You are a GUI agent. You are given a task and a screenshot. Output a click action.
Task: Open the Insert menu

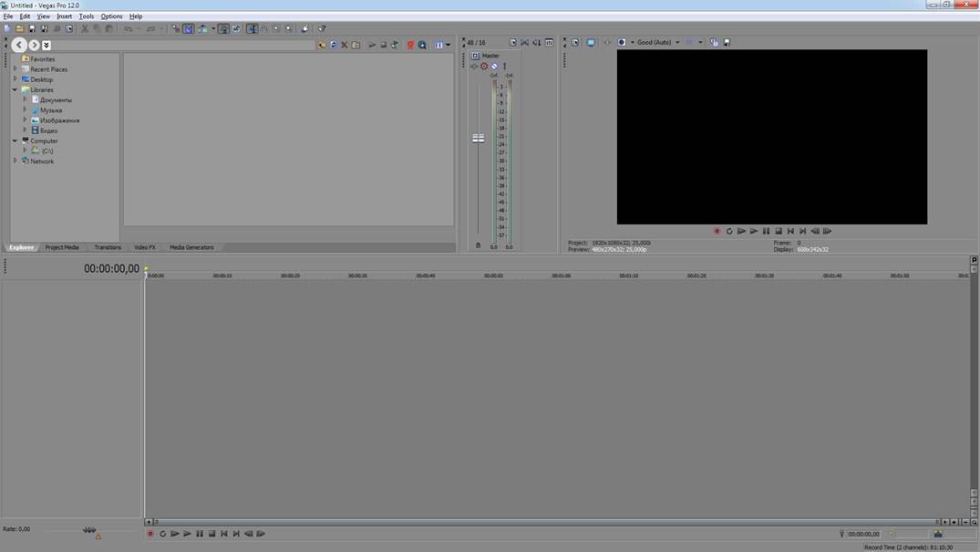point(65,16)
